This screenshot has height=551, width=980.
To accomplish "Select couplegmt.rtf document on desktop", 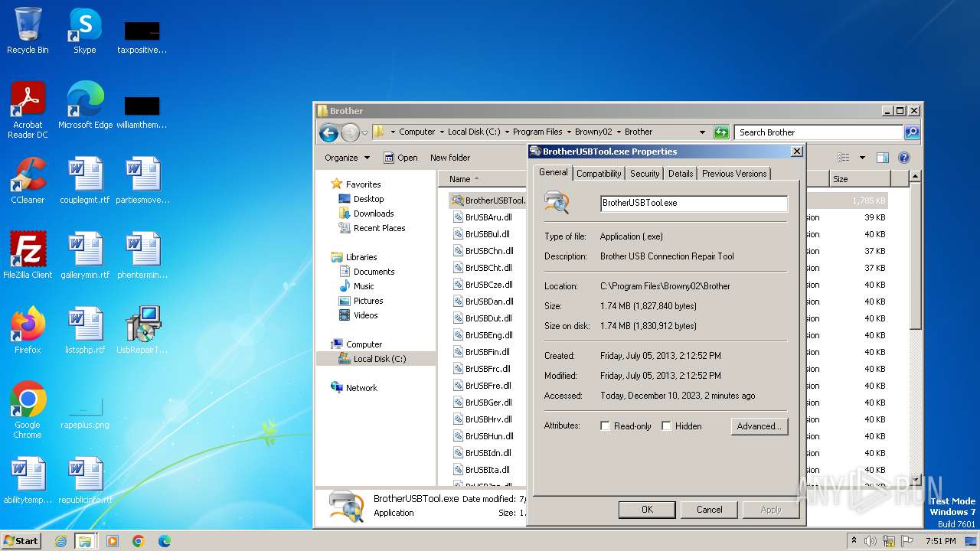I will click(85, 181).
